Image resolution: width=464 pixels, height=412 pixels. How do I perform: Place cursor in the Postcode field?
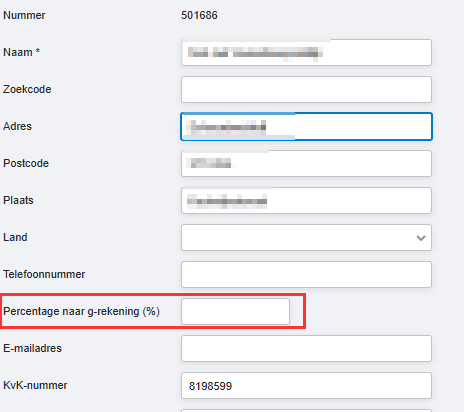pos(306,163)
